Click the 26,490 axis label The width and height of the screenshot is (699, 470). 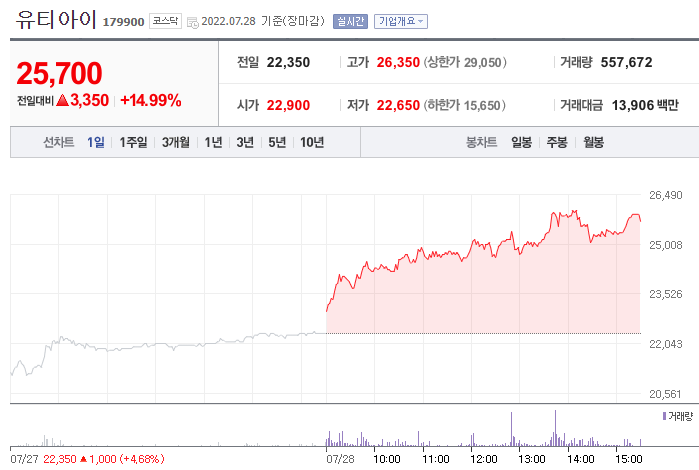666,195
